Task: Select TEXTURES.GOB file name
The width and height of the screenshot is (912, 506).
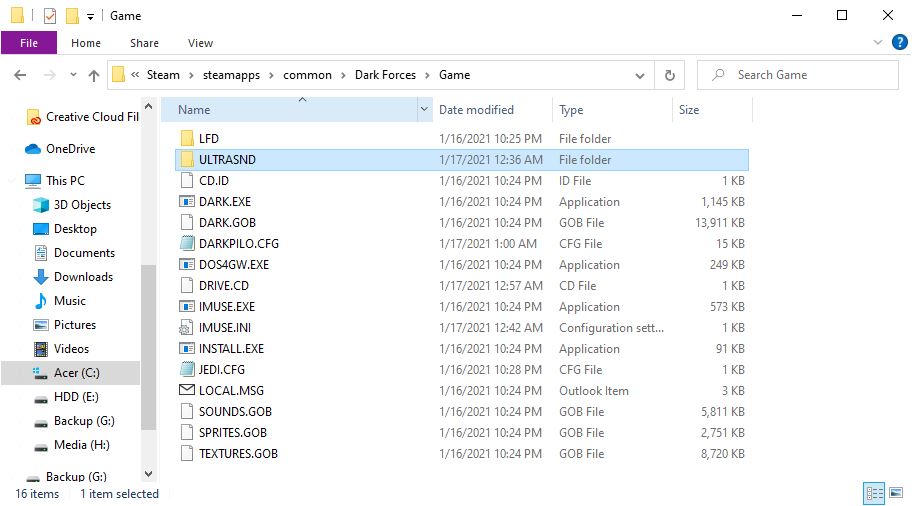Action: [x=238, y=454]
